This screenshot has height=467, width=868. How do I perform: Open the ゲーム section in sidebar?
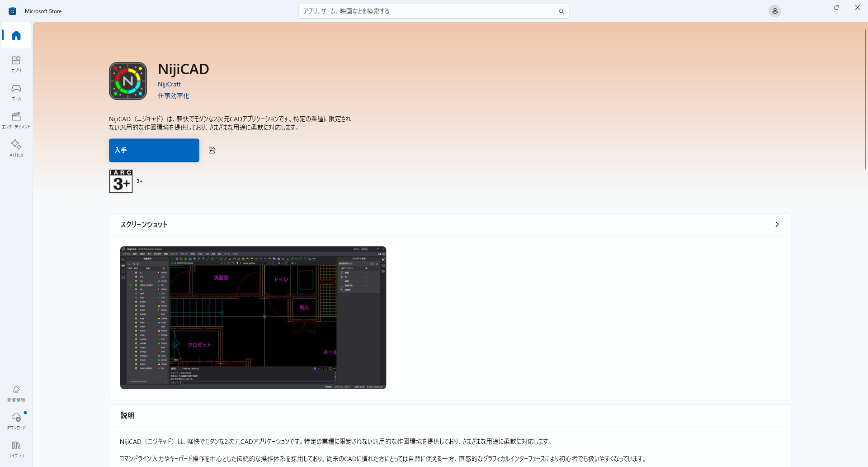point(16,92)
